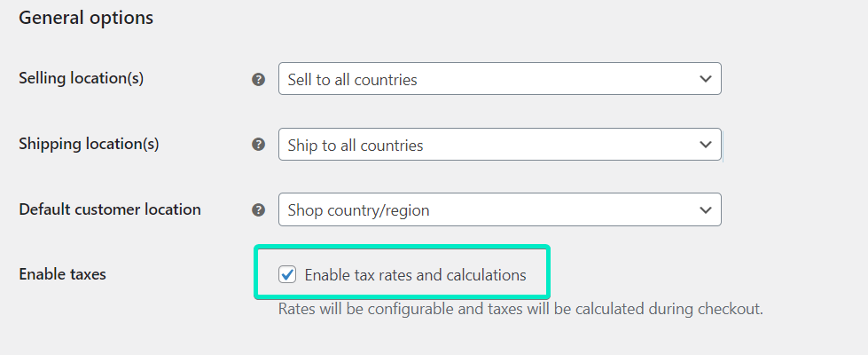Click the 'Rates will be configurable' description text
This screenshot has height=355, width=868.
pyautogui.click(x=521, y=309)
